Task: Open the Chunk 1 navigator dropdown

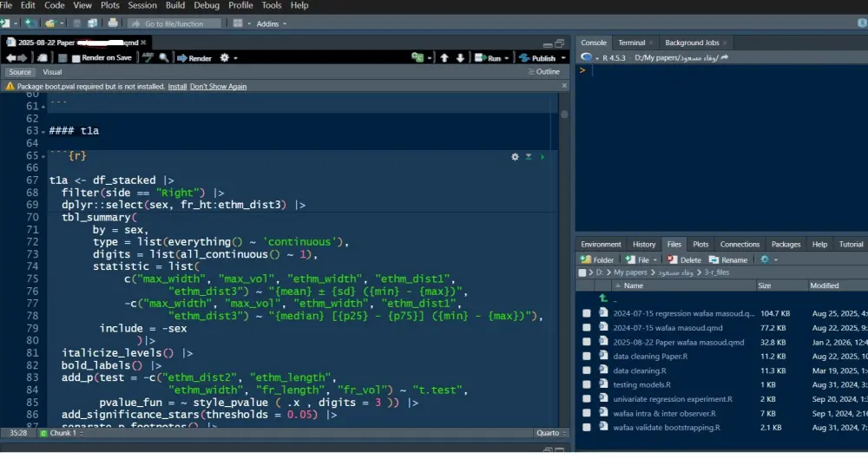Action: pos(62,433)
